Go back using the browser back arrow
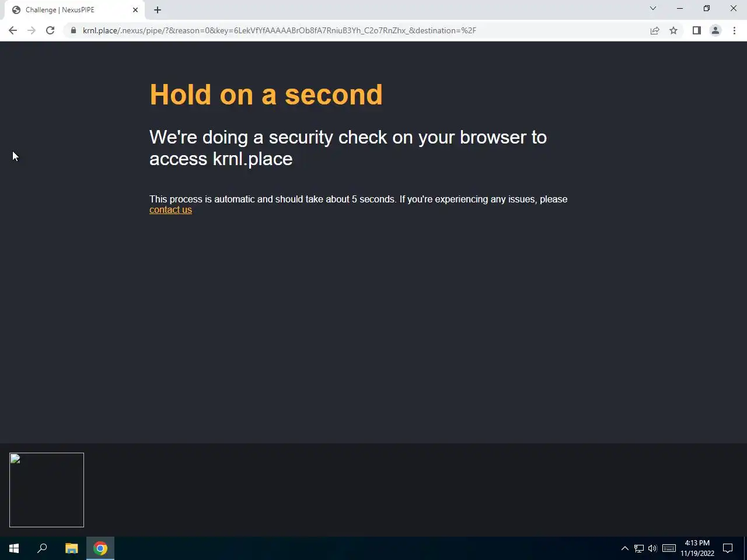This screenshot has width=747, height=560. tap(13, 30)
